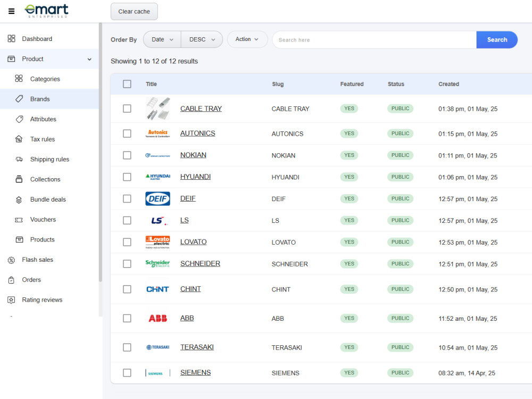
Task: Navigate to Bundle deals
Action: [49, 199]
